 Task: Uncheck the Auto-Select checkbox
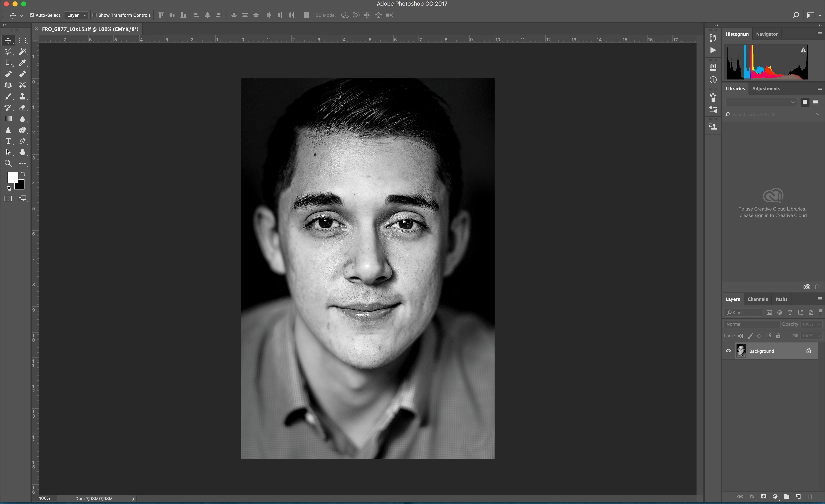32,15
